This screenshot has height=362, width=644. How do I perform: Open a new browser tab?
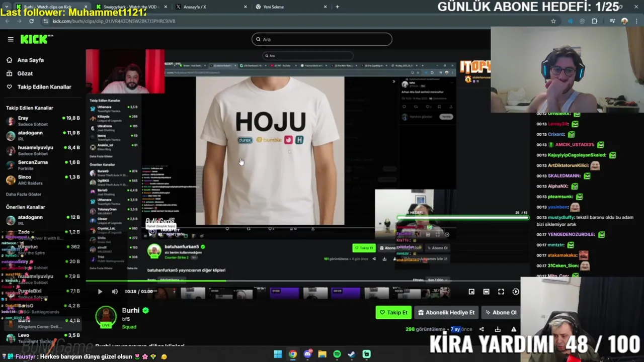point(337,7)
